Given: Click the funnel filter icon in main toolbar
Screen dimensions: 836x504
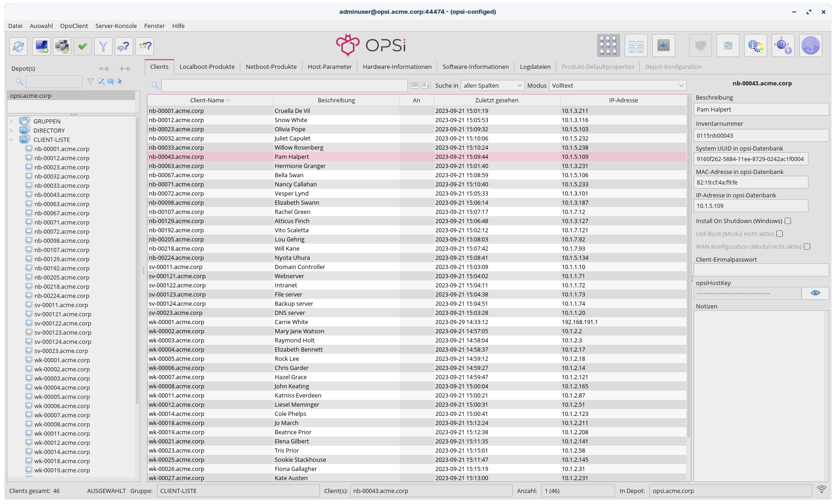Looking at the screenshot, I should (103, 46).
